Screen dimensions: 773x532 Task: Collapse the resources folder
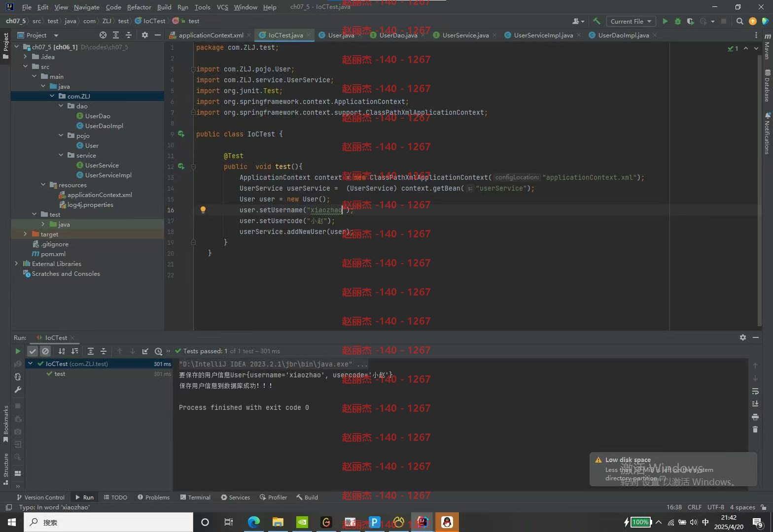point(43,185)
